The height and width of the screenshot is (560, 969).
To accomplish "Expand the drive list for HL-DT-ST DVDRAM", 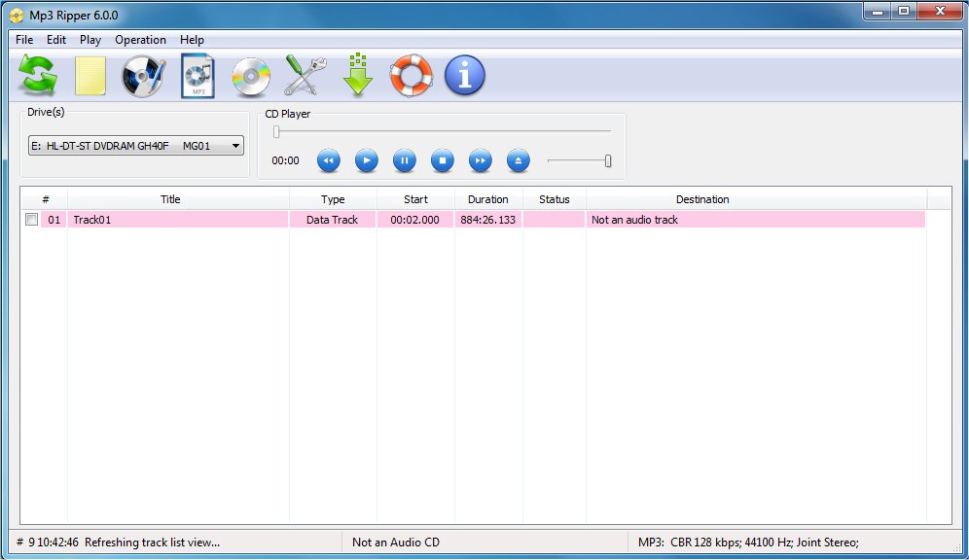I will [234, 145].
